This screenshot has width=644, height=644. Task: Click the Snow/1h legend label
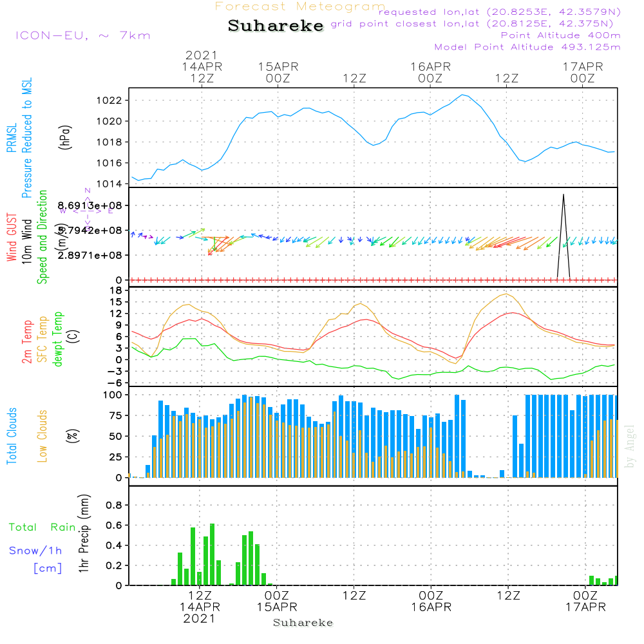pyautogui.click(x=36, y=551)
